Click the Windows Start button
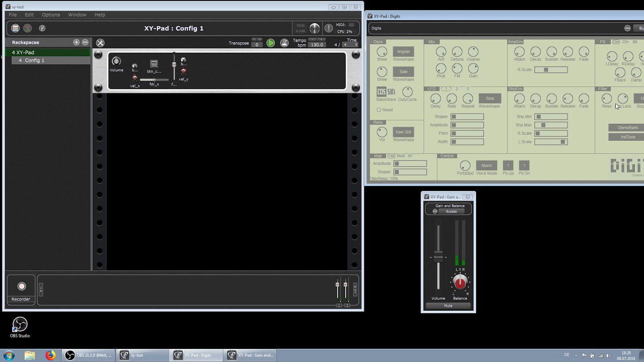Viewport: 644px width, 362px height. coord(9,355)
